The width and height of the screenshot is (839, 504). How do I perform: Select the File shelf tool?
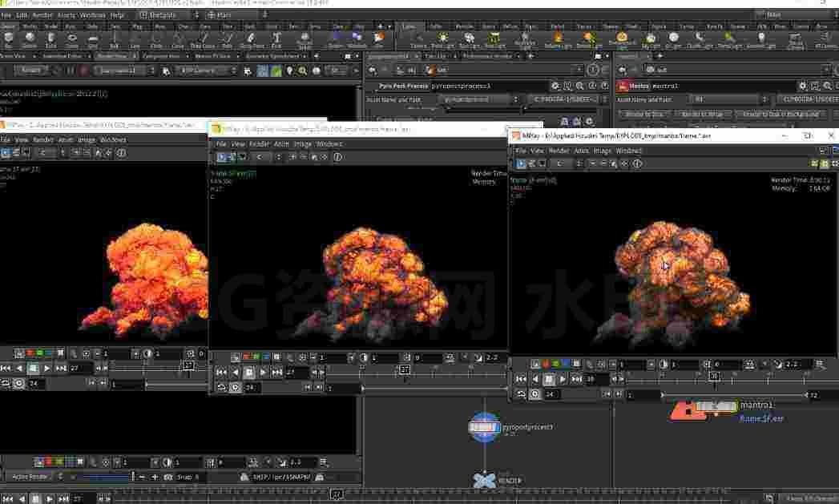pyautogui.click(x=379, y=39)
